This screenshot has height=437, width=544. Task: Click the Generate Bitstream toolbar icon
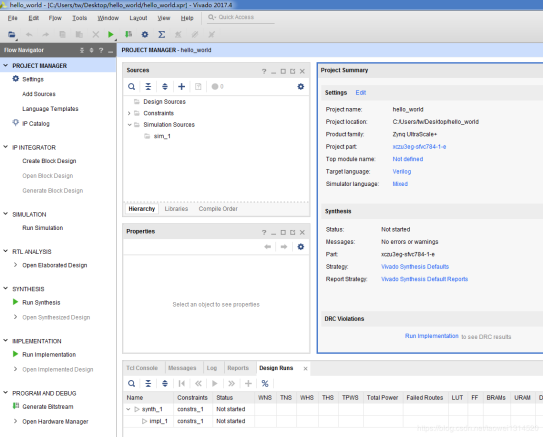pyautogui.click(x=128, y=34)
